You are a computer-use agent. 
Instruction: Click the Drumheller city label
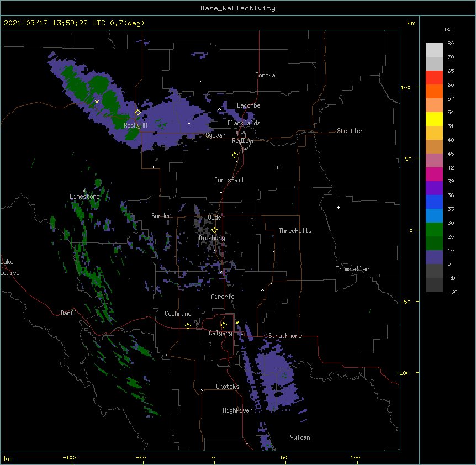352,269
